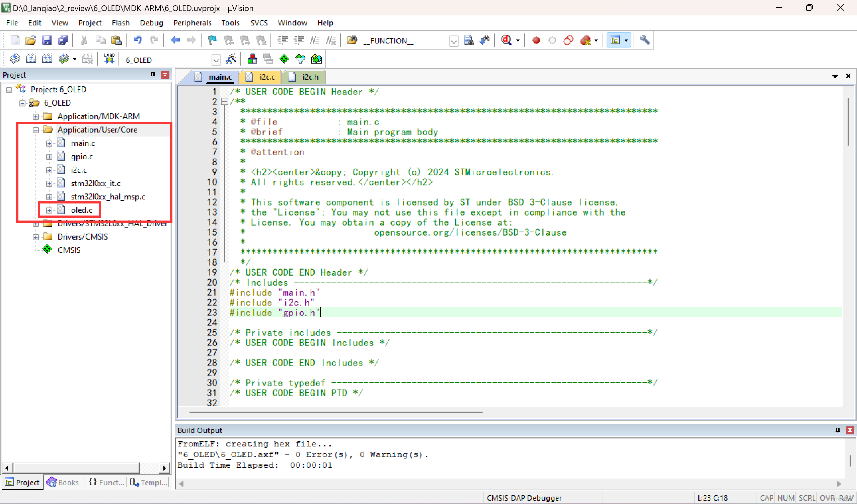Start or stop debug session
This screenshot has width=857, height=504.
click(x=507, y=40)
